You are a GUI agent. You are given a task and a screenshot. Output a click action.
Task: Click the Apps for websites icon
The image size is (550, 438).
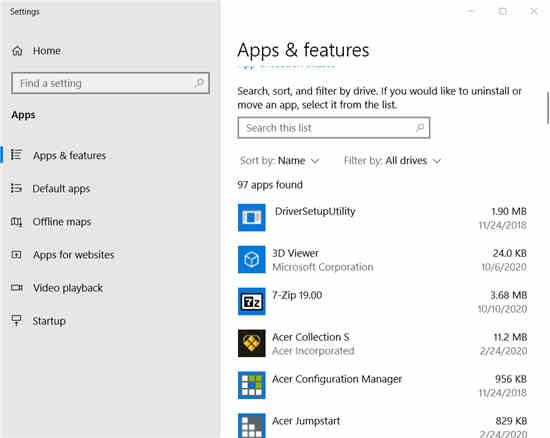[x=16, y=255]
